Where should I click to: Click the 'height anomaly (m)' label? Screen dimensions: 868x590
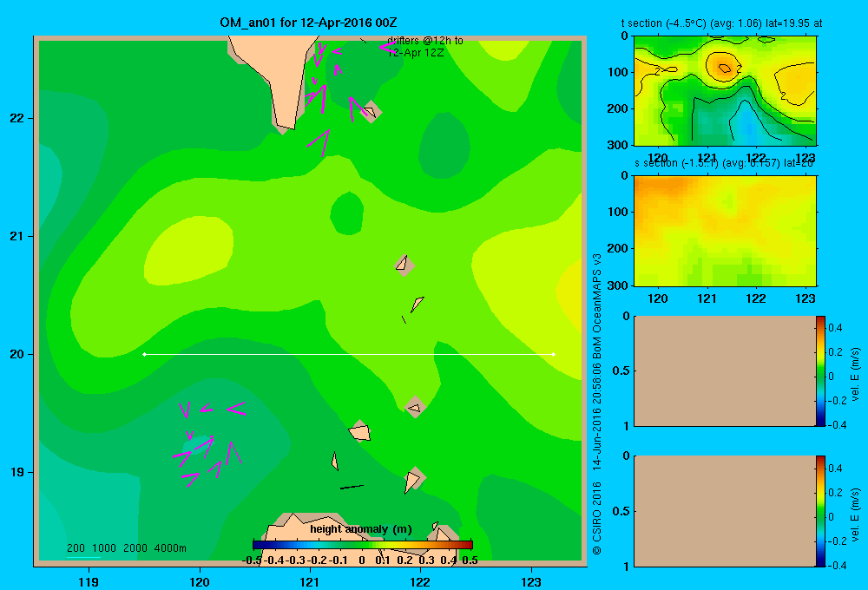(x=361, y=529)
